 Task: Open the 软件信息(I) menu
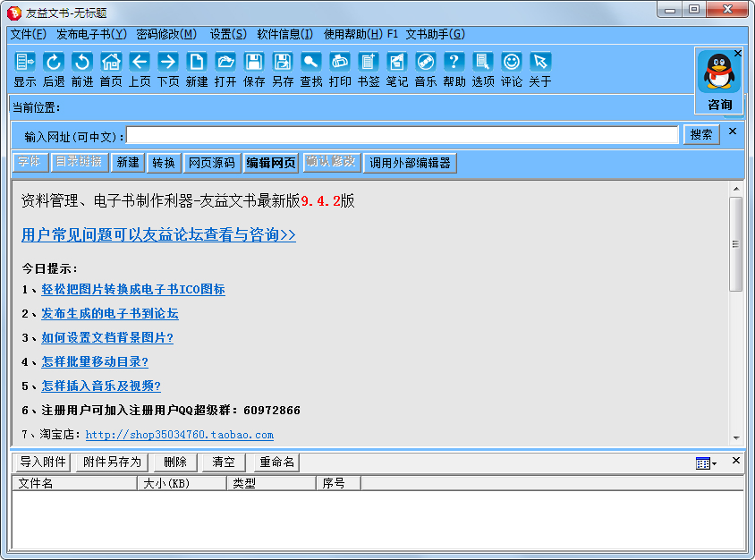click(285, 34)
